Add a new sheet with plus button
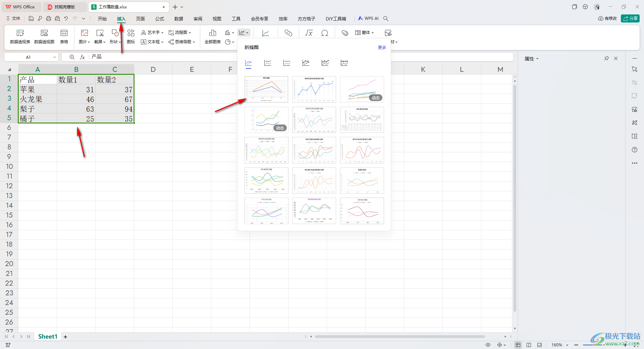The height and width of the screenshot is (349, 644). (65, 337)
